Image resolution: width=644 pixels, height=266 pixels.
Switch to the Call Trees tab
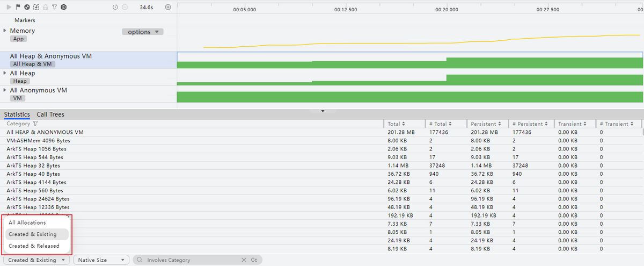(50, 114)
